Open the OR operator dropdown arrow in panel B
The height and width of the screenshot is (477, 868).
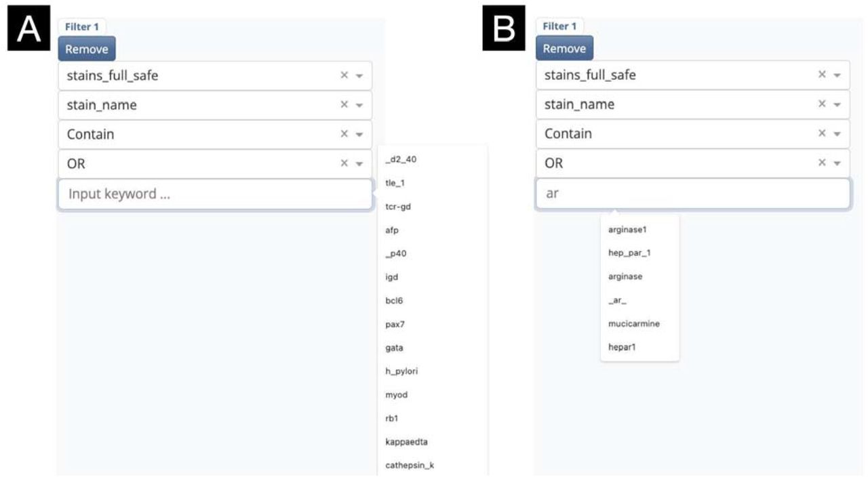(x=837, y=163)
